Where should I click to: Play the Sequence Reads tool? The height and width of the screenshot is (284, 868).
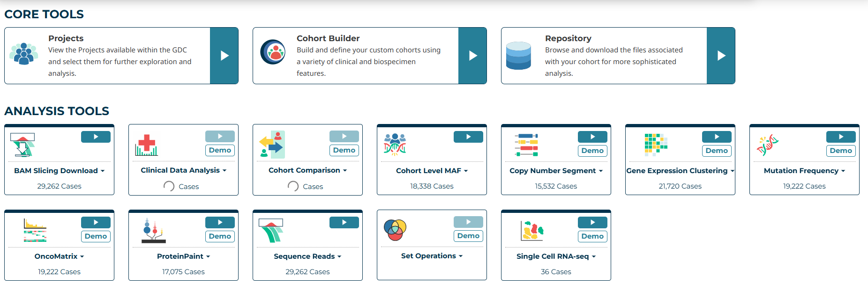point(344,222)
